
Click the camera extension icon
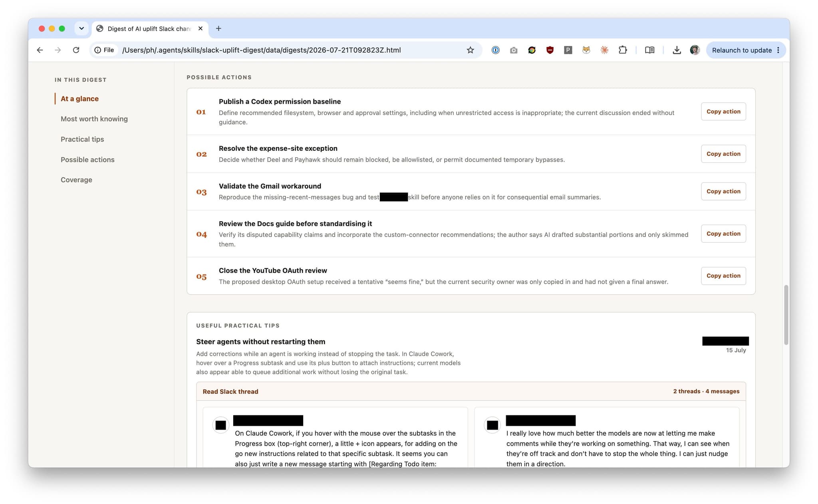pyautogui.click(x=514, y=50)
